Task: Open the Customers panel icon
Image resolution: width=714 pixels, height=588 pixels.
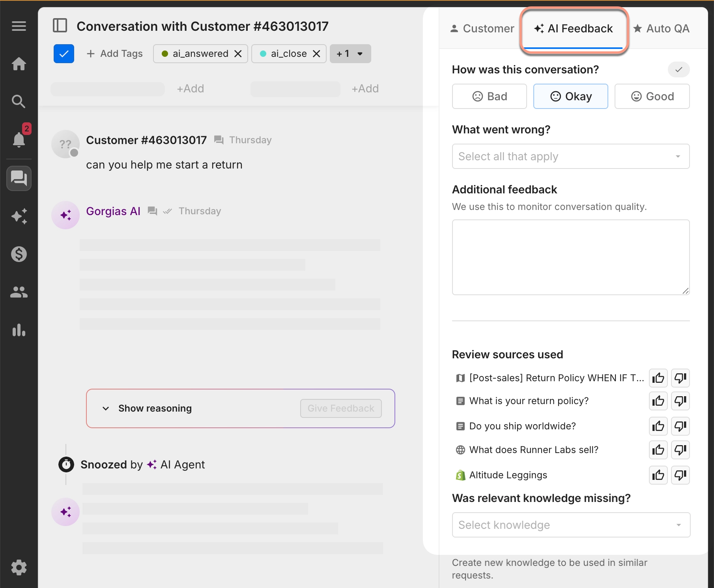Action: 19,292
